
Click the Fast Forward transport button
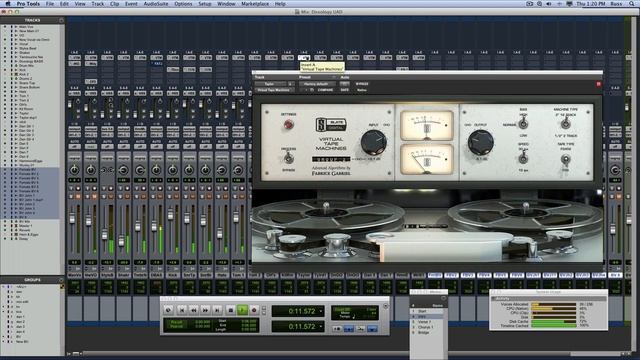(205, 311)
